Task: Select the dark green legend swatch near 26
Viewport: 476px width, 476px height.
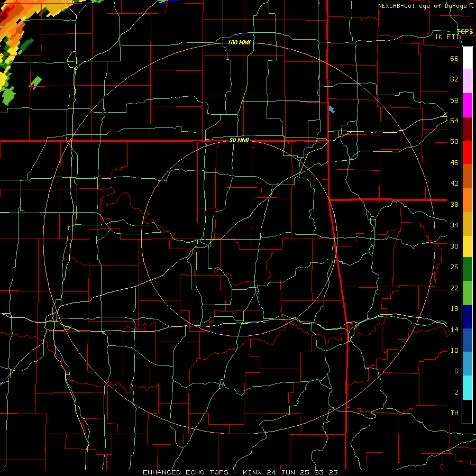Action: 467,269
